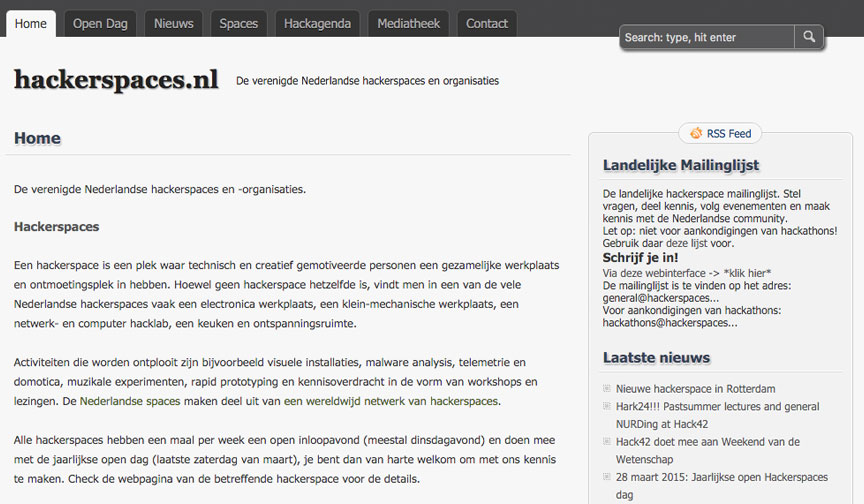The image size is (864, 504).
Task: Click bullet icon beside Nieuwe hackerspace in Rotterdam
Action: click(607, 388)
